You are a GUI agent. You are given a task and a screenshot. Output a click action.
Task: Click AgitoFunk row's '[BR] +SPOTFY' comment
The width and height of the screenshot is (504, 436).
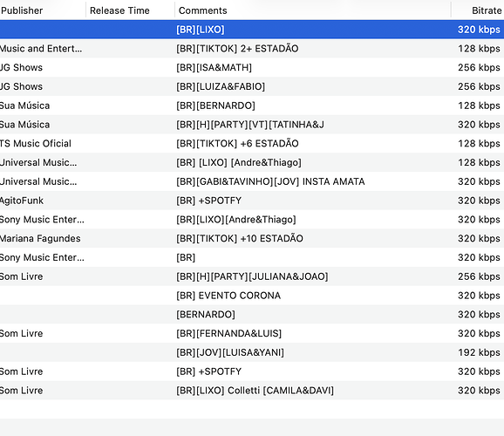click(208, 201)
